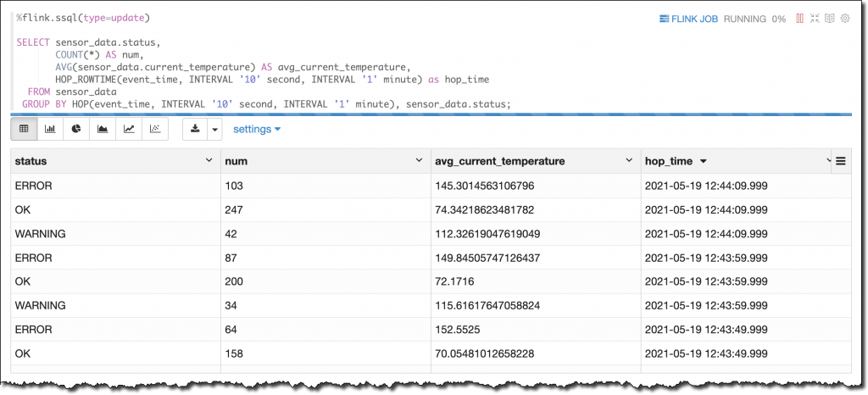Place cursor in the %flink.ssql interpreter line
Viewport: 868px width, 395px height.
point(83,19)
